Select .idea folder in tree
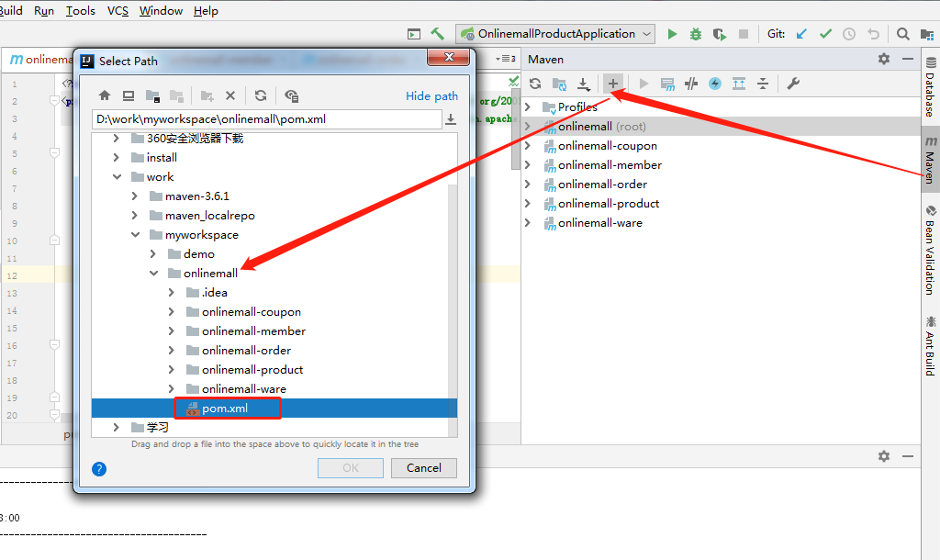 [215, 293]
